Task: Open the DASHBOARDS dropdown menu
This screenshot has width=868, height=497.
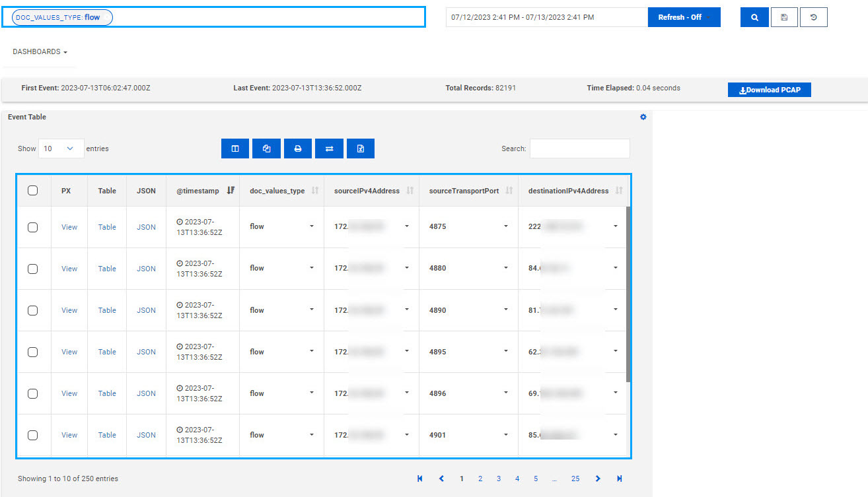Action: pos(40,51)
